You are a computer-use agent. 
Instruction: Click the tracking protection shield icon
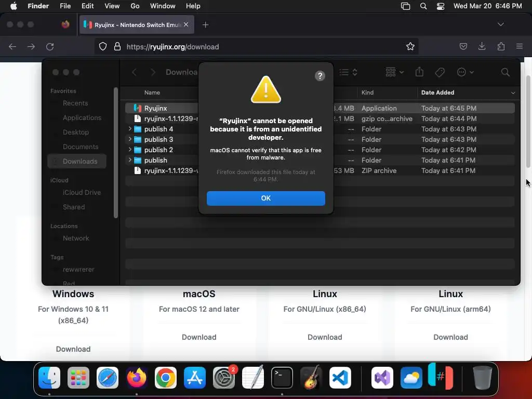(x=103, y=46)
